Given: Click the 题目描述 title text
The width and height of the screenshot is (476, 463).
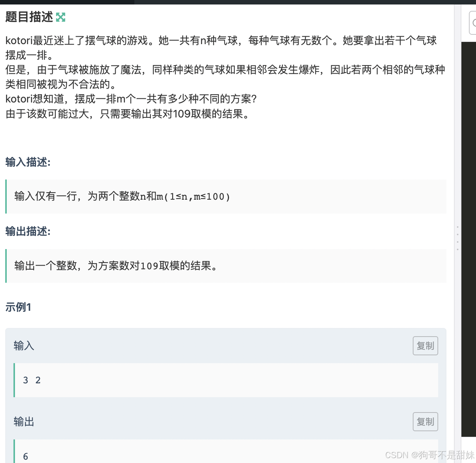Looking at the screenshot, I should (29, 17).
